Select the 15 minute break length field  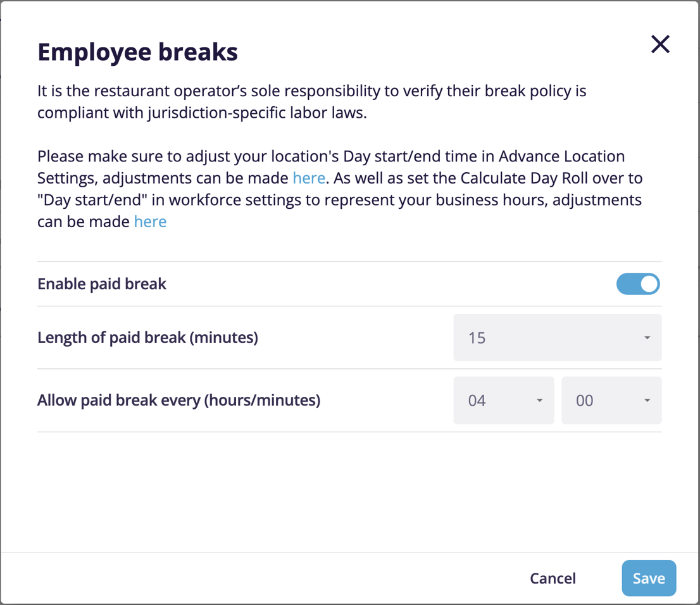[557, 337]
